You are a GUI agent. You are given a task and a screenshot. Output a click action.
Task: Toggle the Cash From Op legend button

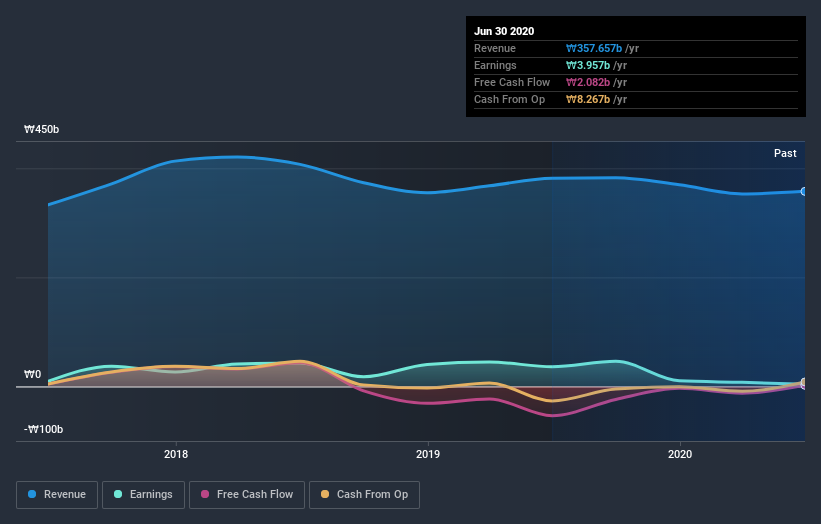(x=364, y=495)
